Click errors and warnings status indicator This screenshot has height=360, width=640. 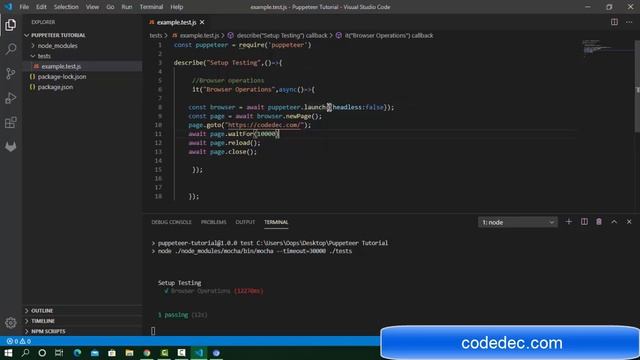[18, 341]
